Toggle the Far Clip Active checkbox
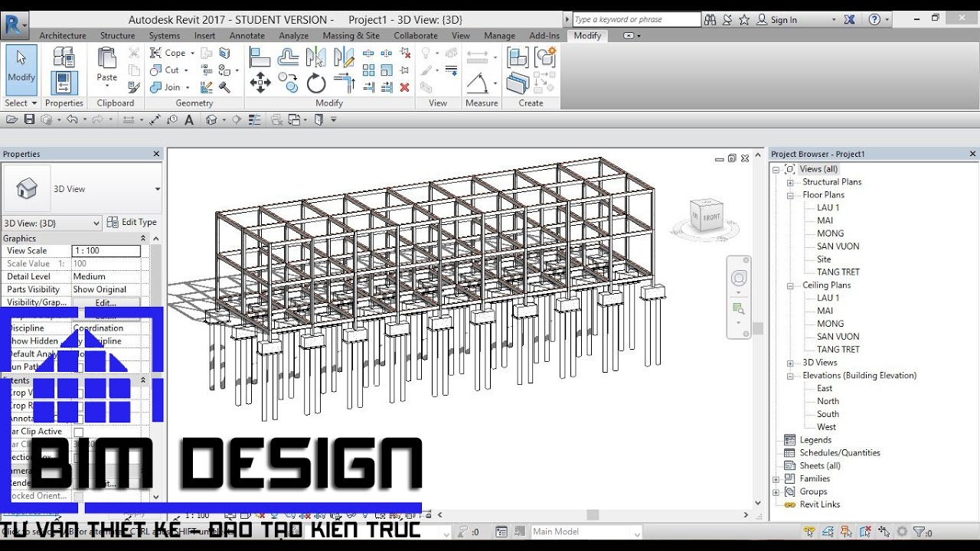Screen dimensions: 980x551 pyautogui.click(x=78, y=432)
